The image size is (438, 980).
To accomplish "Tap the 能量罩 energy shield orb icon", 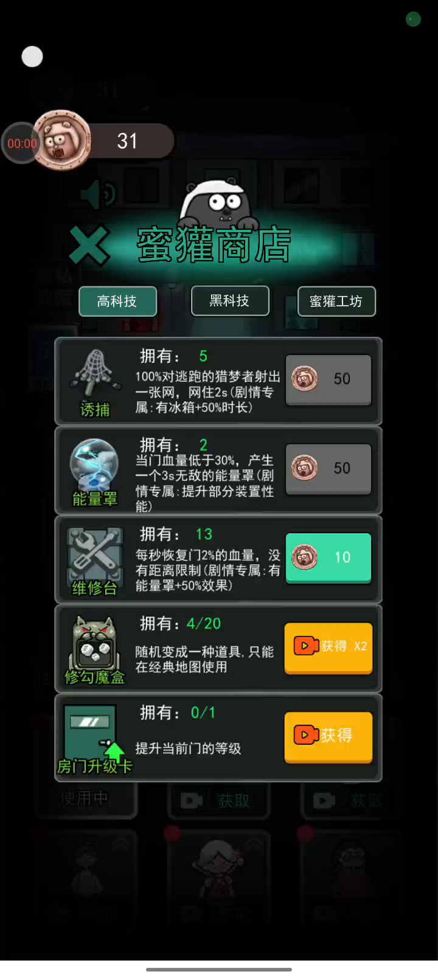I will point(94,471).
